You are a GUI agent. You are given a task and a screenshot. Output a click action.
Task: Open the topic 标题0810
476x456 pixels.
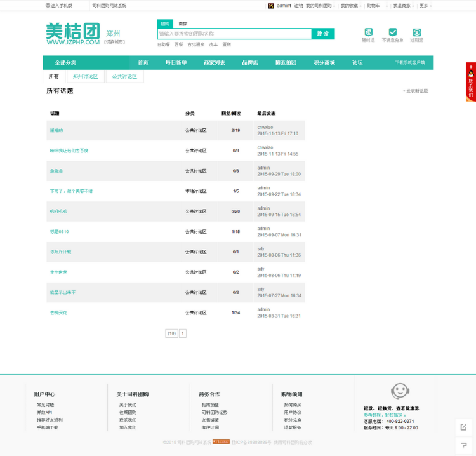(x=59, y=232)
